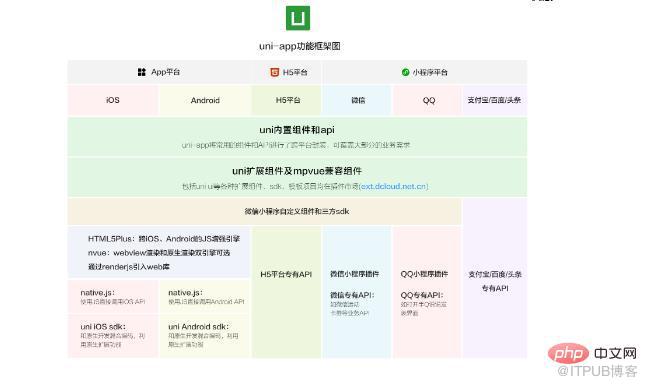Select the "uni-app功能框架图" title text
647x386 pixels.
(x=300, y=46)
